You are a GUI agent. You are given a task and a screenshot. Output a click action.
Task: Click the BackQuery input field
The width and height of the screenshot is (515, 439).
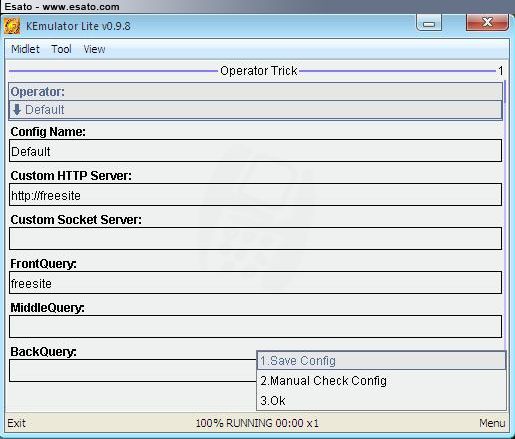click(x=133, y=370)
